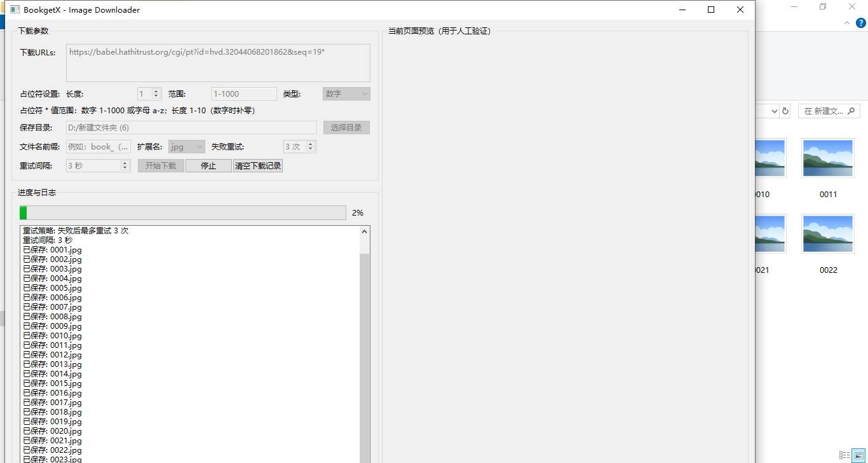Click log line 重试策略: 失败后最多重试 3 次
868x463 pixels.
point(76,231)
